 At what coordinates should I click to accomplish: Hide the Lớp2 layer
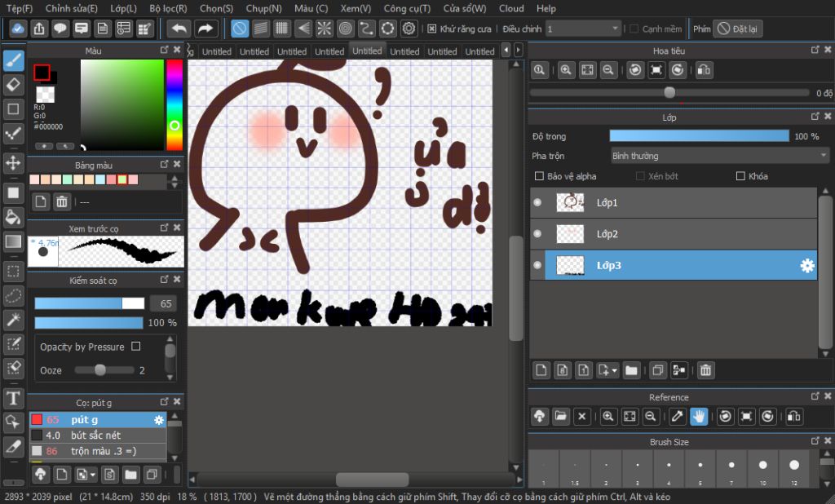[537, 234]
